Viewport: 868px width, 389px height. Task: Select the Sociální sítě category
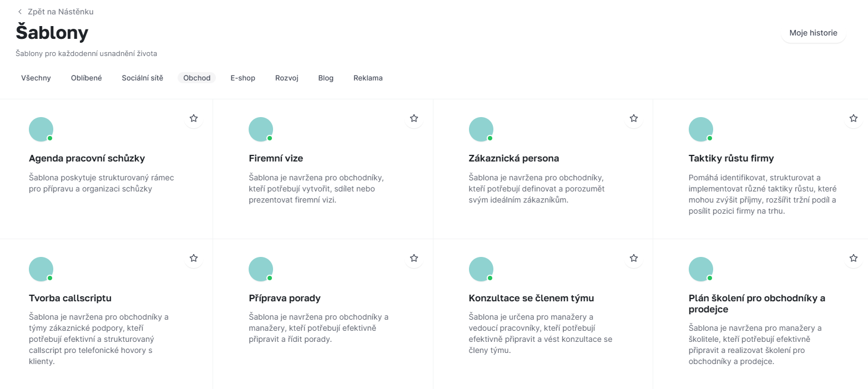143,78
